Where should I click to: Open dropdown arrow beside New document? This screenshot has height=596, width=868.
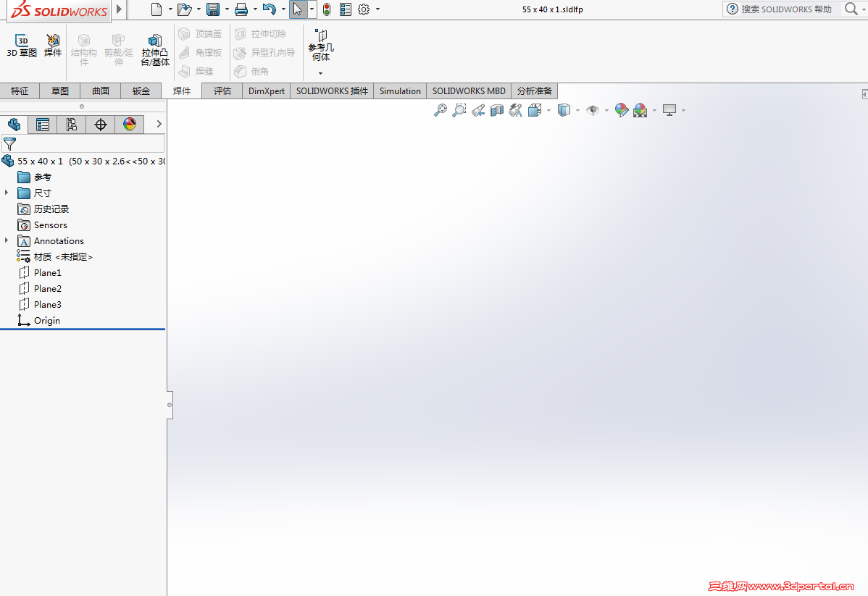[x=170, y=9]
